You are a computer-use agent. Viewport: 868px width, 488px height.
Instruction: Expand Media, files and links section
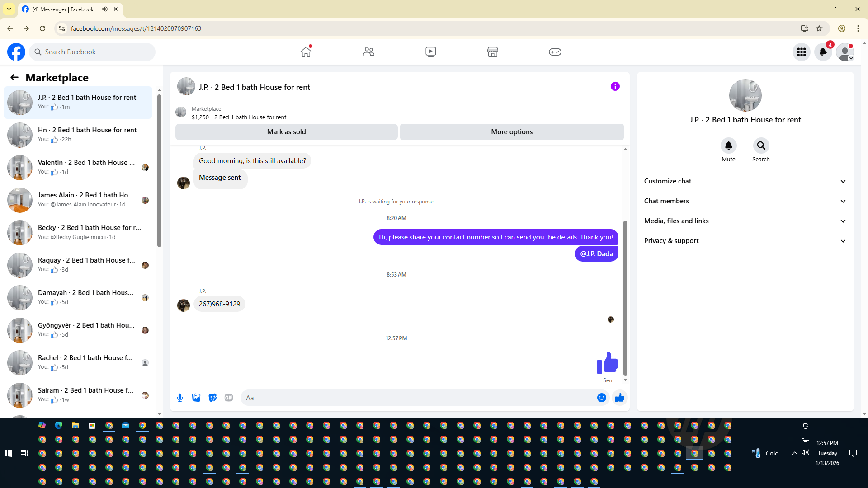[x=745, y=221]
